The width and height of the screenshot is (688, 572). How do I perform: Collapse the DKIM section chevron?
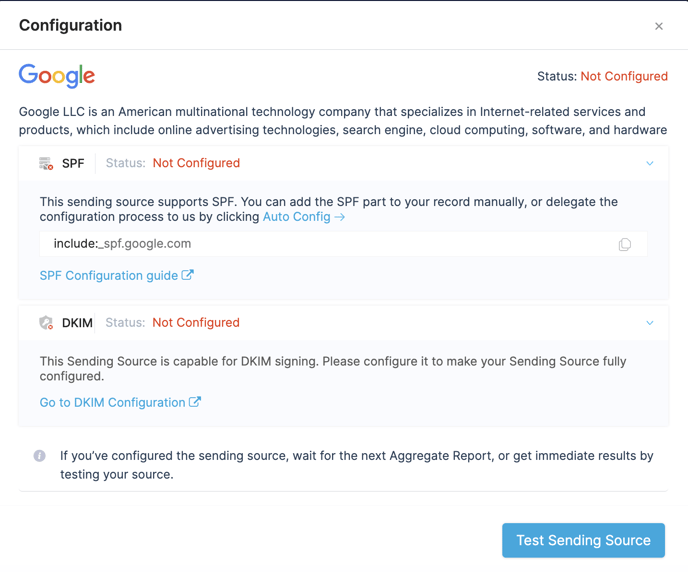(650, 323)
